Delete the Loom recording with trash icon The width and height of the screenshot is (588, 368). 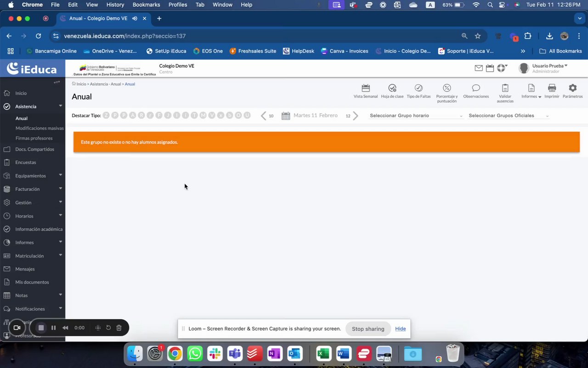pyautogui.click(x=119, y=328)
